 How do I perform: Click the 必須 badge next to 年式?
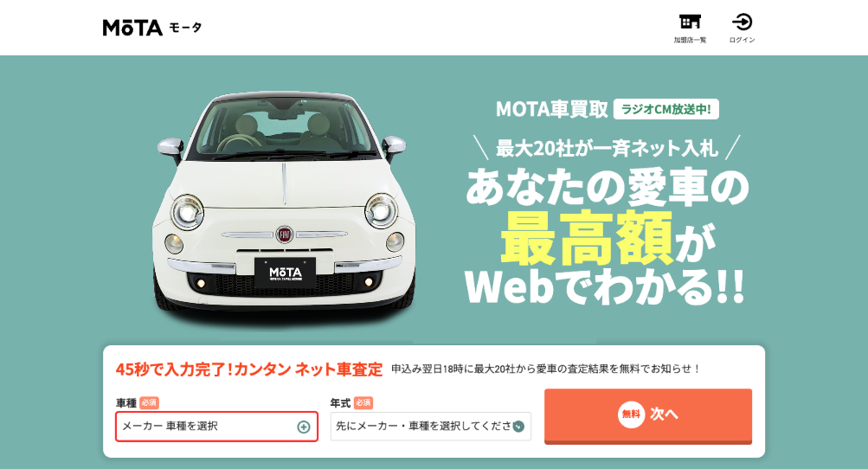click(x=363, y=402)
